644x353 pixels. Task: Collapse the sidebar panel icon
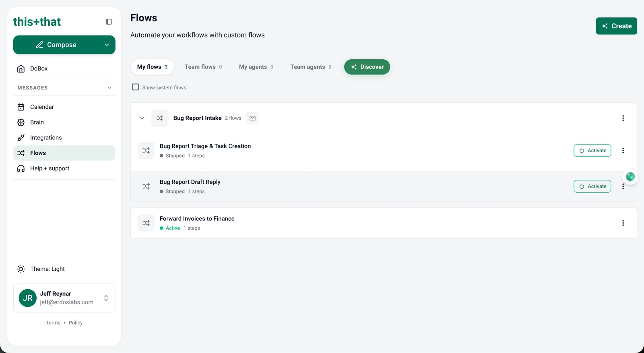(109, 22)
